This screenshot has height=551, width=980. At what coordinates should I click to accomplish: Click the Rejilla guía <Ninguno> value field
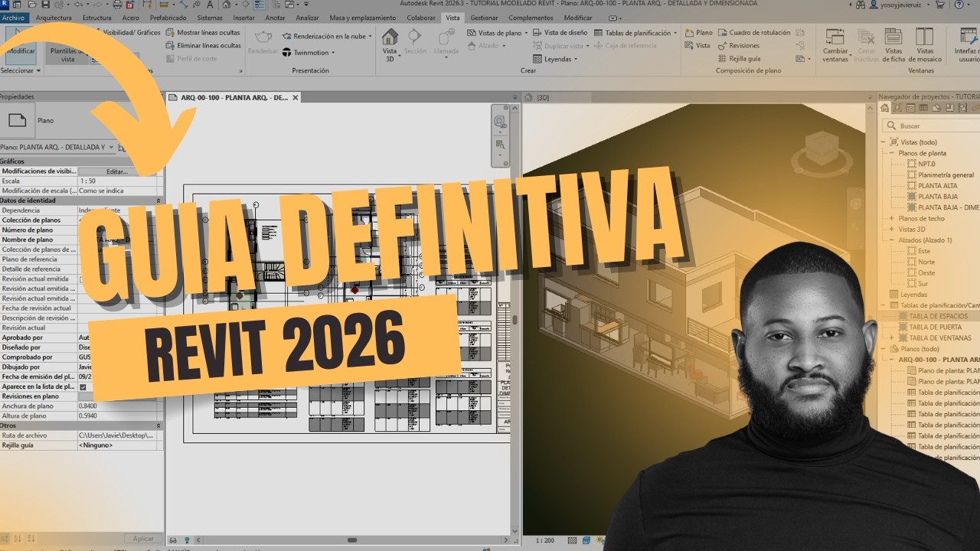click(x=117, y=445)
